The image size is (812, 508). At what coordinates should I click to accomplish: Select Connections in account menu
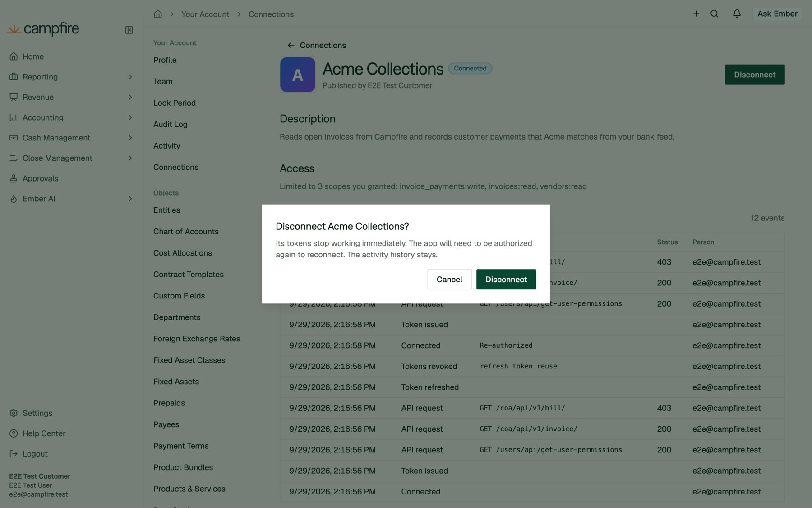[x=176, y=167]
